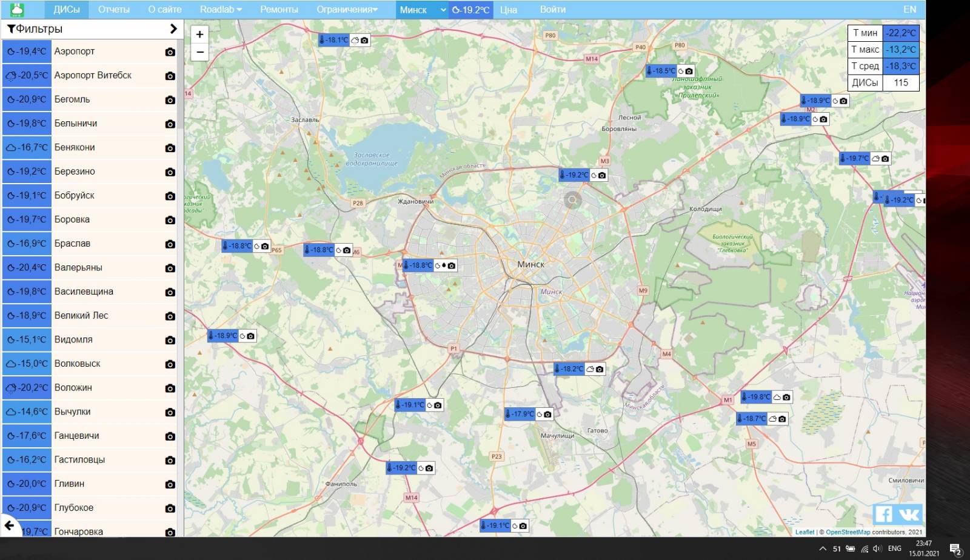The height and width of the screenshot is (560, 970).
Task: Click the Войти login link
Action: [x=553, y=10]
